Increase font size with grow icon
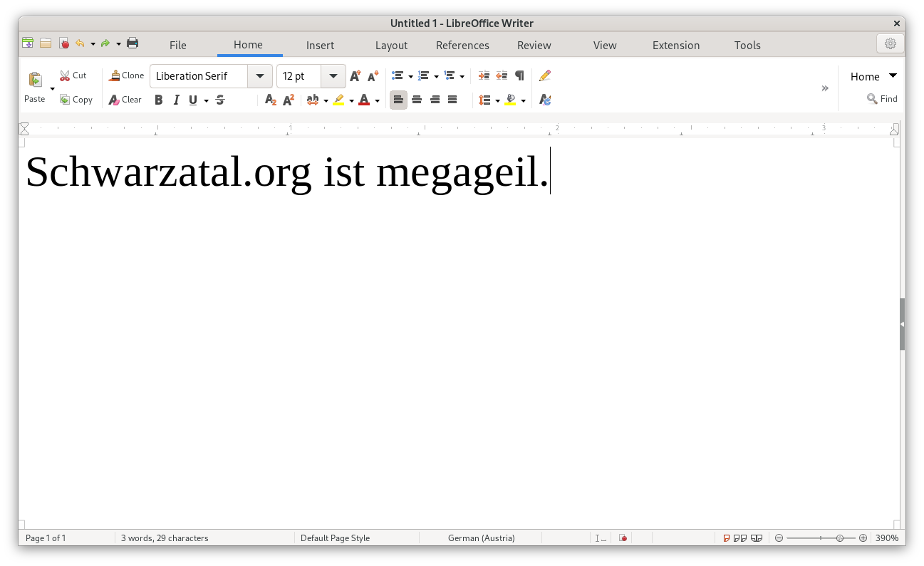The height and width of the screenshot is (566, 924). coord(355,76)
